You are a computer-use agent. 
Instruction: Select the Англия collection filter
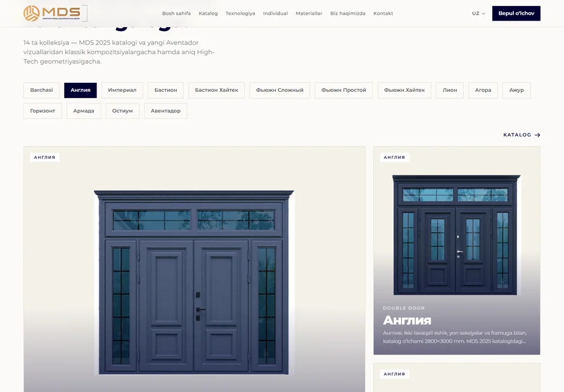(80, 91)
